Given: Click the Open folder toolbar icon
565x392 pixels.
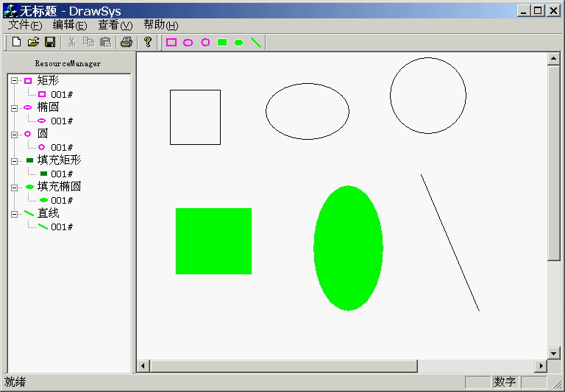Looking at the screenshot, I should tap(33, 42).
